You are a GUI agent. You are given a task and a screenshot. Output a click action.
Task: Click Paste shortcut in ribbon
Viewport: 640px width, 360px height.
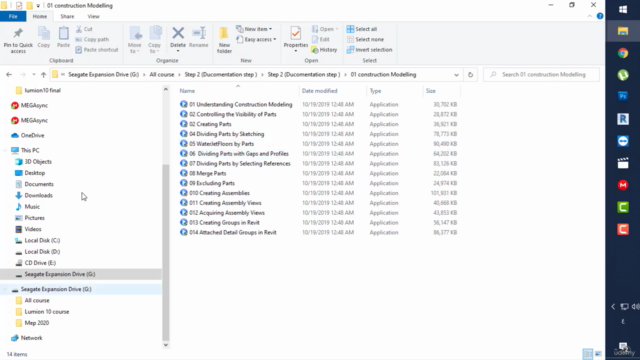[97, 50]
